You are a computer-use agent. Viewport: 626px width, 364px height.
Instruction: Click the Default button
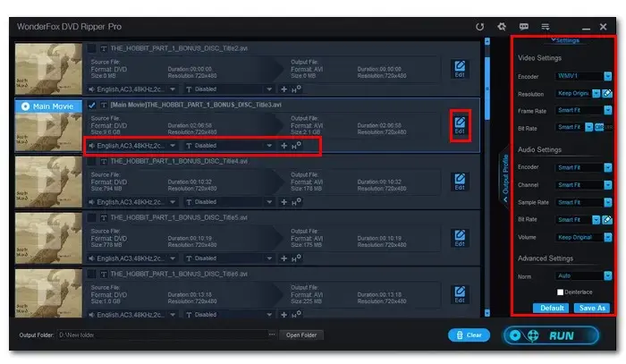[x=551, y=308]
